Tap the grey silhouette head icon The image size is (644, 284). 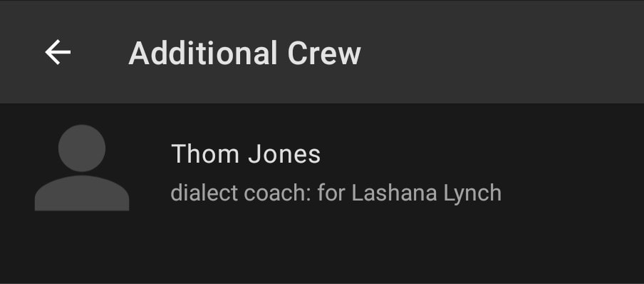tap(82, 148)
